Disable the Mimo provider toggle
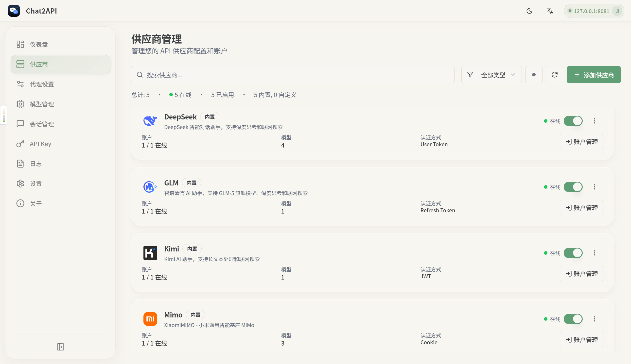The width and height of the screenshot is (631, 364). coord(573,319)
